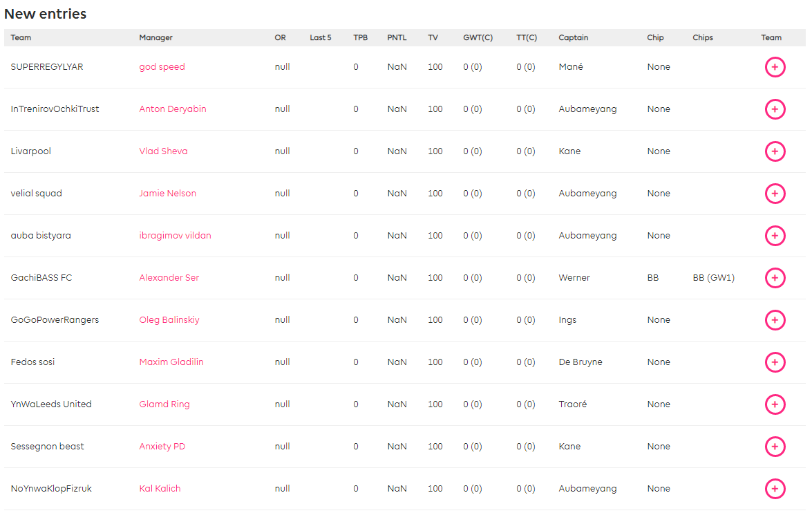Expand velial squad with plus icon
The width and height of the screenshot is (812, 513).
coord(775,194)
